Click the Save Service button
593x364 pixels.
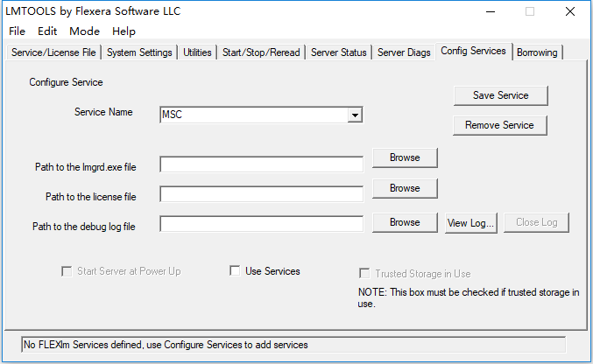(501, 95)
